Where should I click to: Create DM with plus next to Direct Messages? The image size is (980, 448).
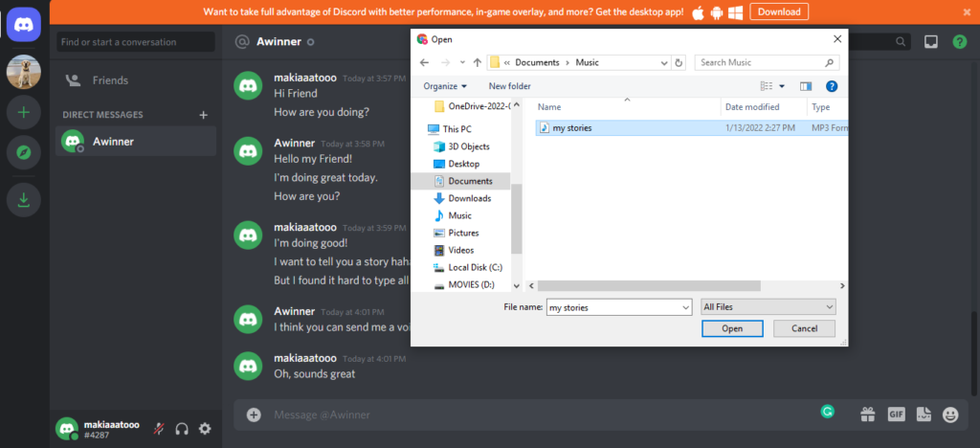coord(203,115)
